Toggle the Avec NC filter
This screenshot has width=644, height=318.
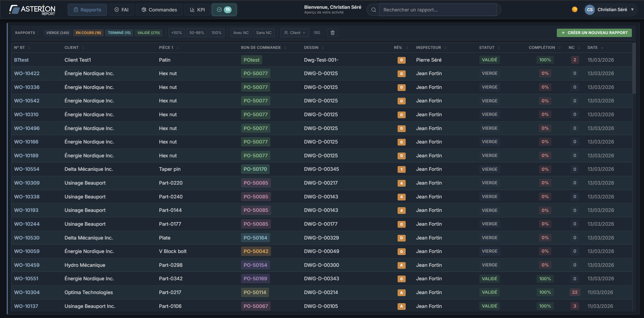point(241,33)
